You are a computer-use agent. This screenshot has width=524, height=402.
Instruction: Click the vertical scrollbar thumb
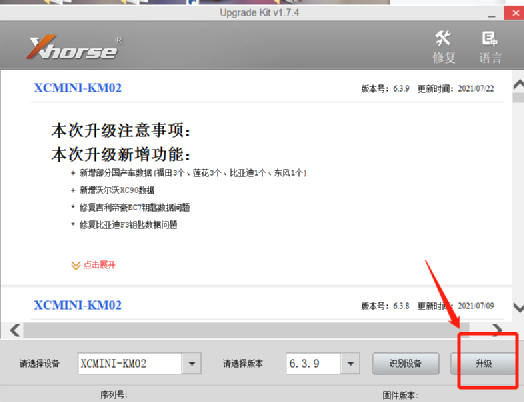[519, 98]
